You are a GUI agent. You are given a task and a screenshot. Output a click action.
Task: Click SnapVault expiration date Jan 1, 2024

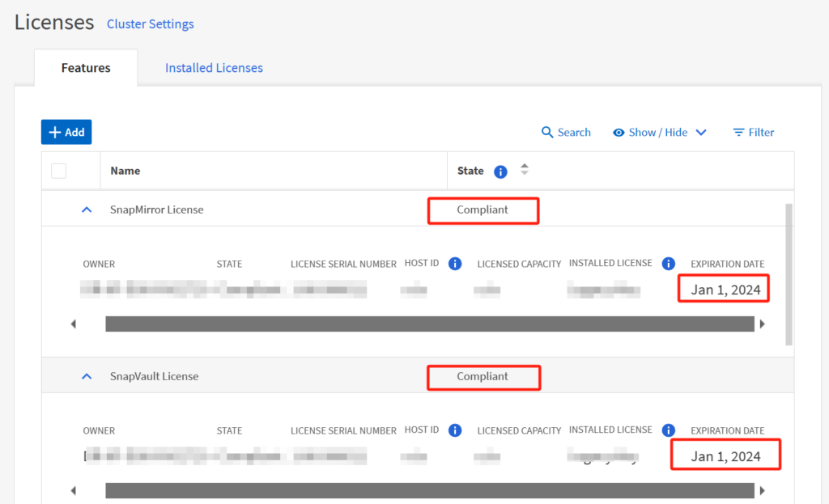tap(725, 456)
